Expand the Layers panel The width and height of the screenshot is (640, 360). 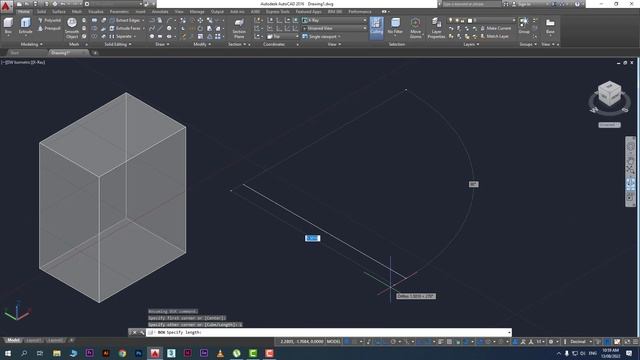(x=471, y=44)
